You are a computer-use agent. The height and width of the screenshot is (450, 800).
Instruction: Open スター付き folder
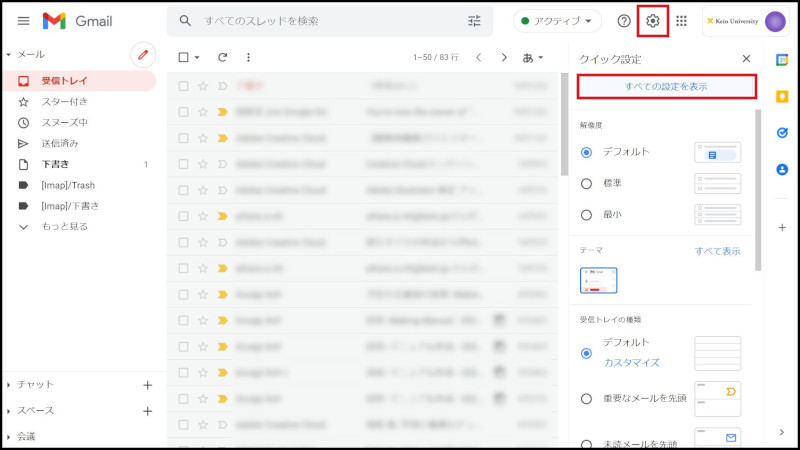click(x=64, y=102)
